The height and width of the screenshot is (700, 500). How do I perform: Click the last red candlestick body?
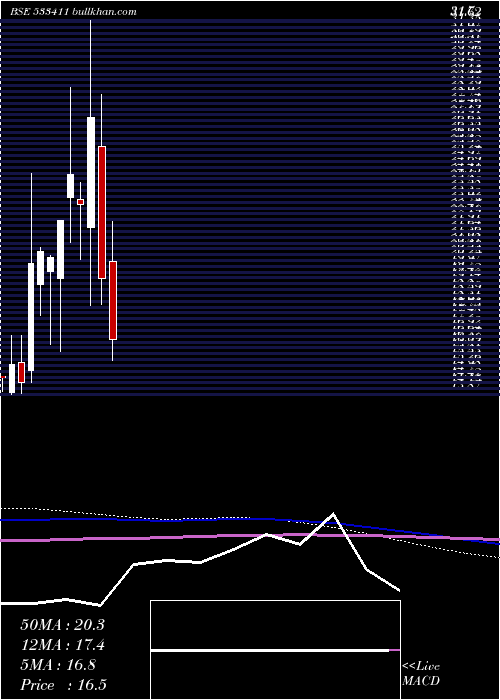point(113,300)
